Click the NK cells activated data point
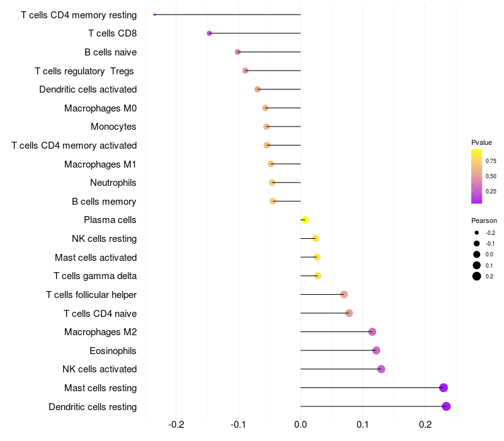Viewport: 504px width, 441px height. 381,369
